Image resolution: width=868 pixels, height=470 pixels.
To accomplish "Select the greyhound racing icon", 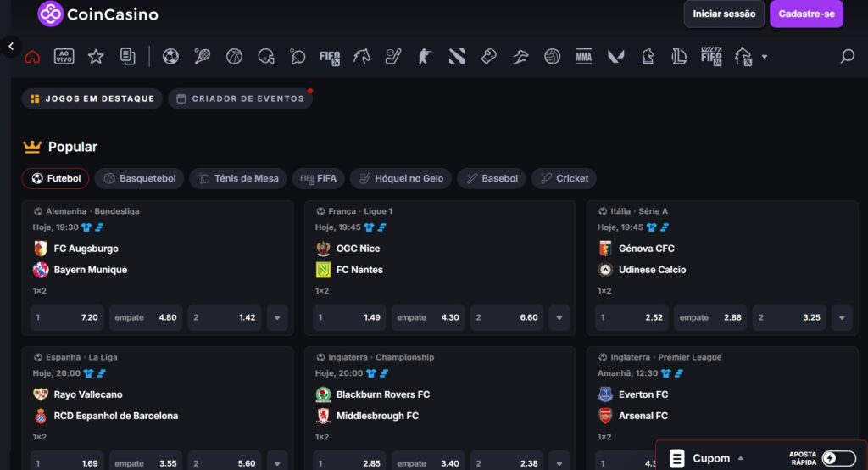I will coord(520,57).
